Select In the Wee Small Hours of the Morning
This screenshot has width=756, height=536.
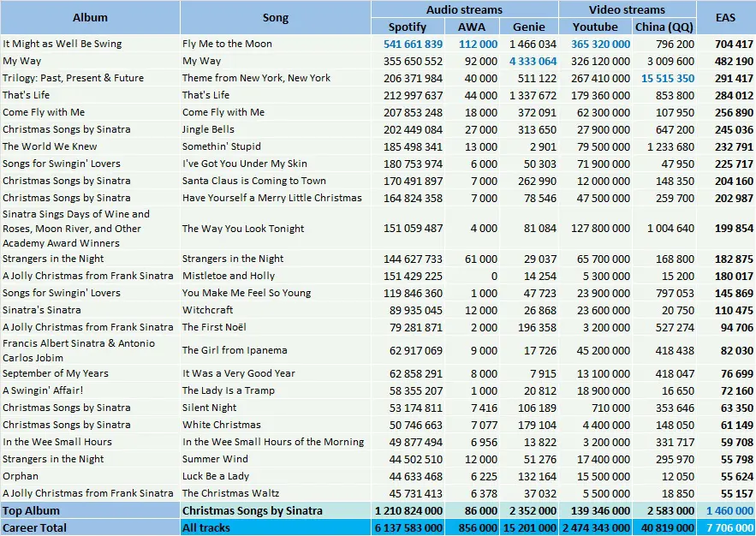(273, 442)
